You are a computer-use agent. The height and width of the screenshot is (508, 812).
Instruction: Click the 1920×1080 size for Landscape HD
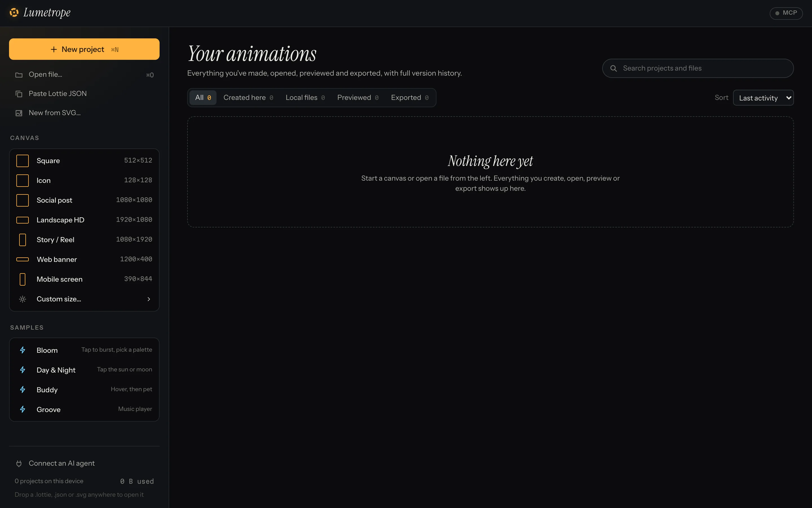click(x=134, y=220)
